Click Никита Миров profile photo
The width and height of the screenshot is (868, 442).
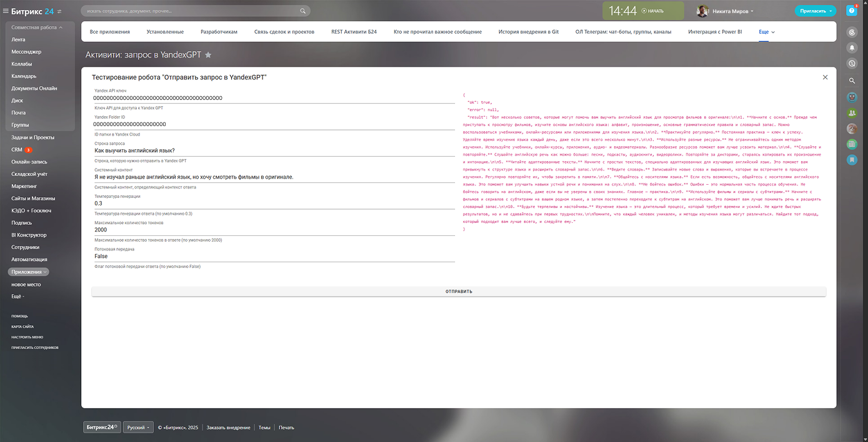pyautogui.click(x=703, y=11)
